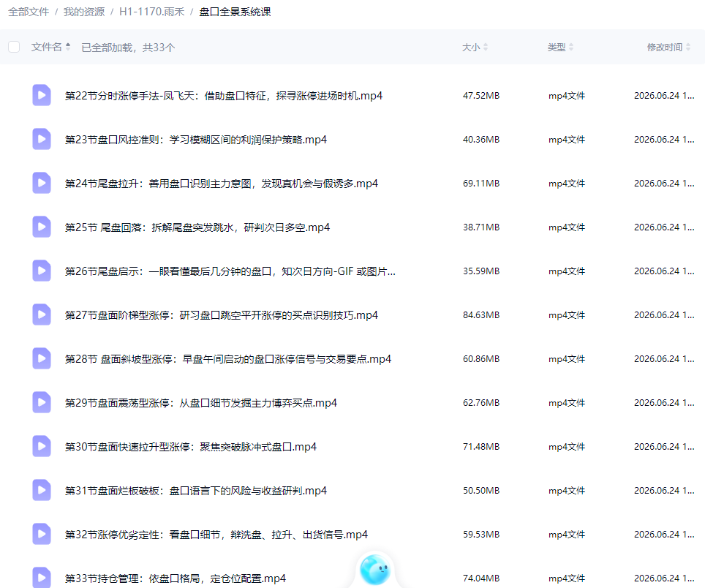This screenshot has height=588, width=705.
Task: Sort list by 文件名 column
Action: [x=50, y=47]
